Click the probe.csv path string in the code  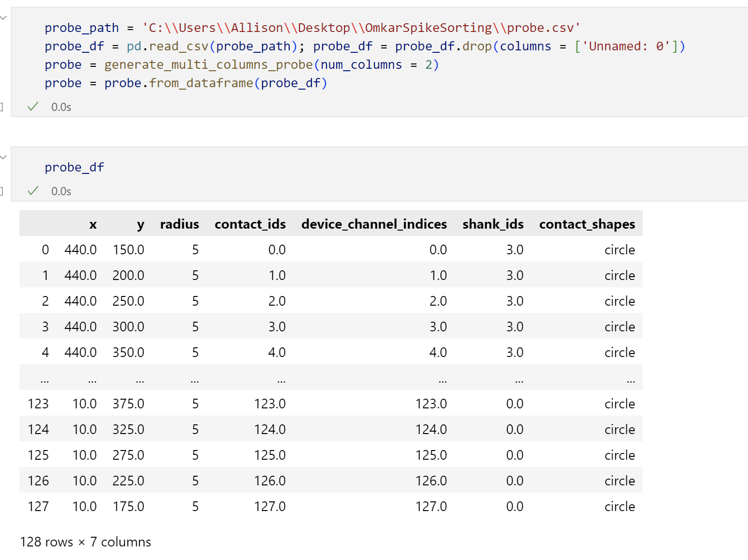[x=359, y=28]
